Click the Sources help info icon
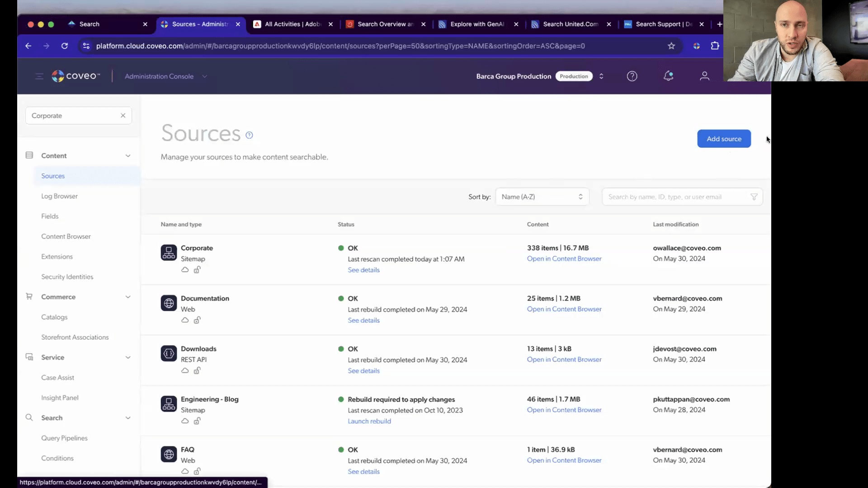This screenshot has height=488, width=868. [249, 135]
